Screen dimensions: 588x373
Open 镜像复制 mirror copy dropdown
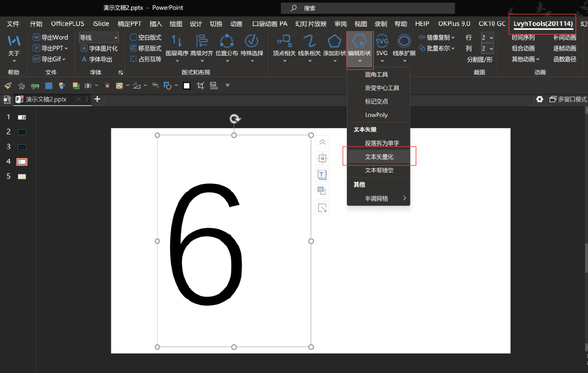click(437, 37)
